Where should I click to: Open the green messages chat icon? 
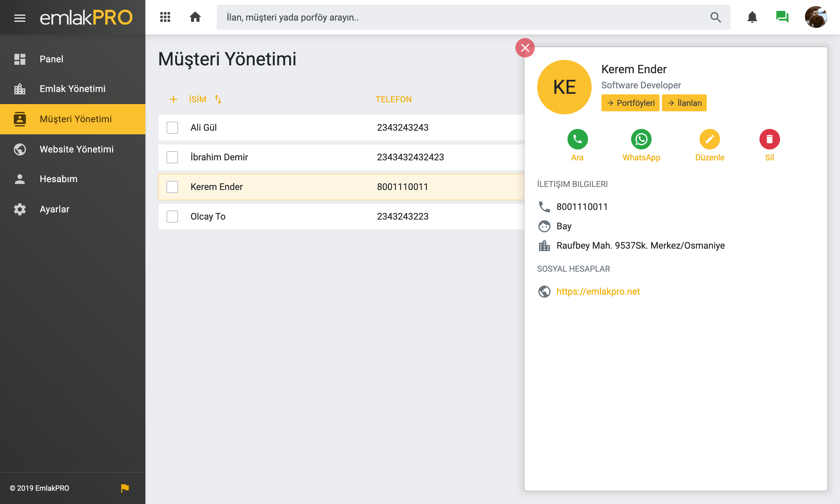point(782,17)
